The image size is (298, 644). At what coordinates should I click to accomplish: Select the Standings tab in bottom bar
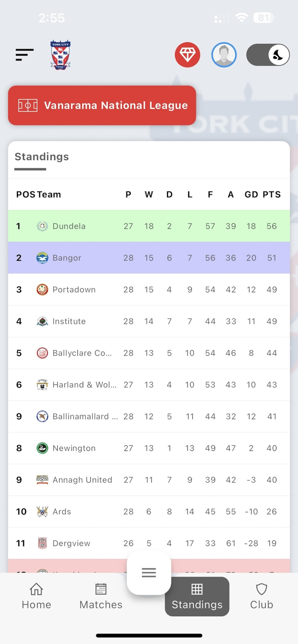(197, 596)
